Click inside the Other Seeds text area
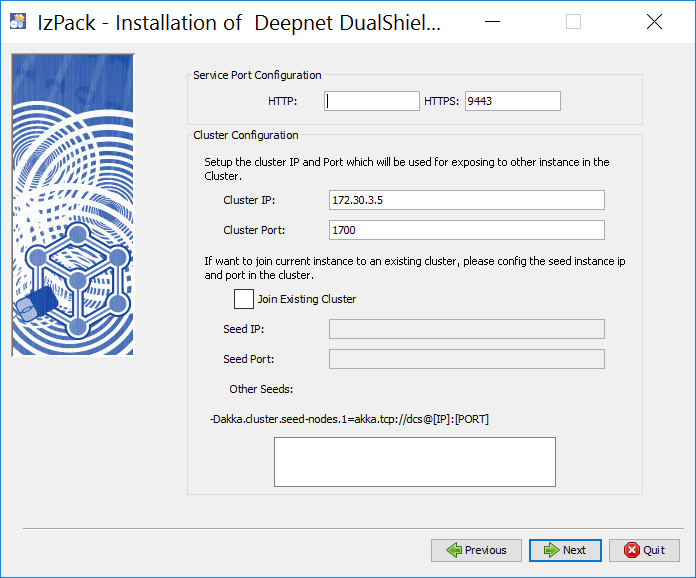 click(415, 461)
